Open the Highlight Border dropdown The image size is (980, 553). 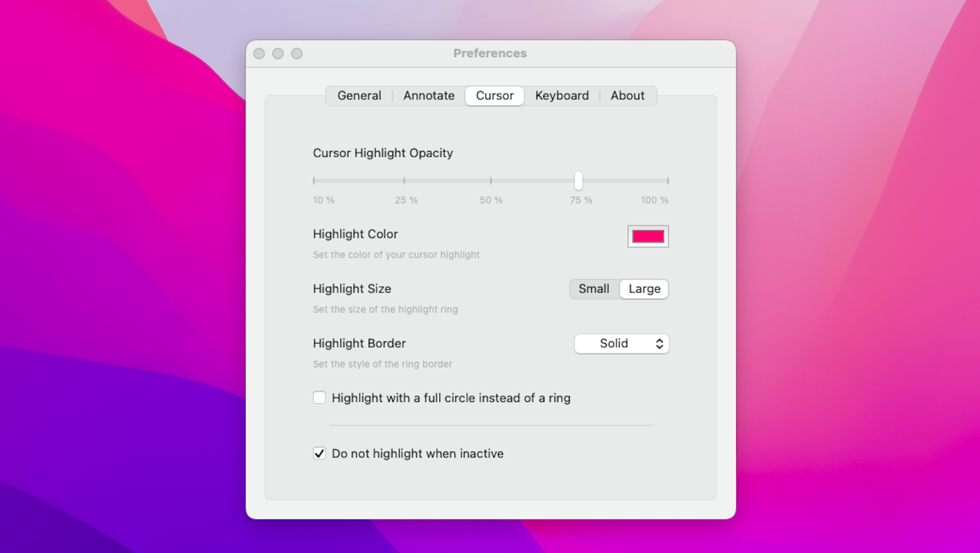621,343
